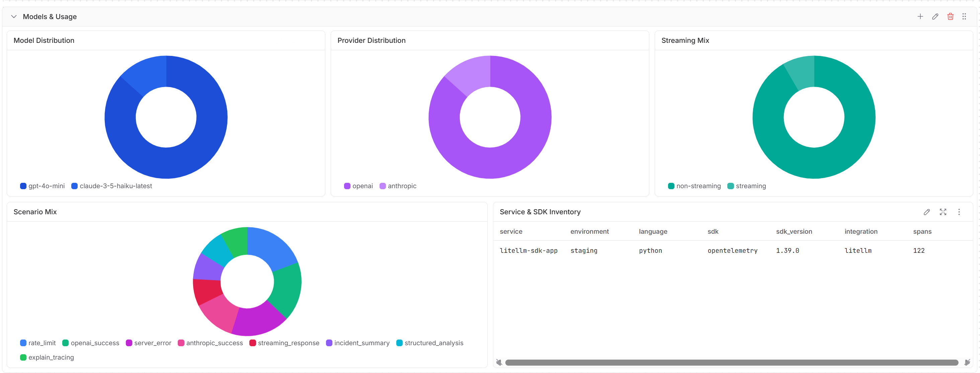Toggle structured_analysis legend entry
Image resolution: width=980 pixels, height=373 pixels.
430,343
